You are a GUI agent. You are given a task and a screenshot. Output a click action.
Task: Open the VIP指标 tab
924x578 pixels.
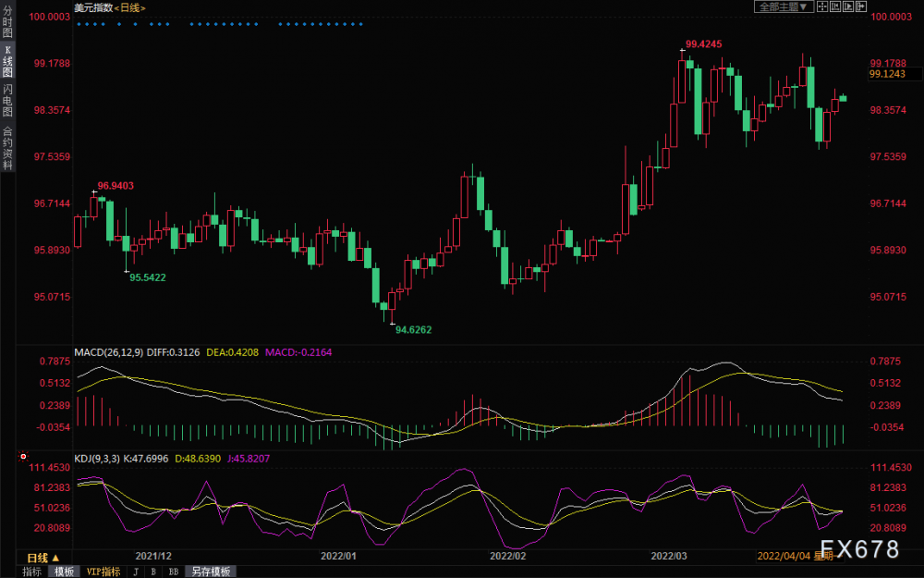point(103,572)
